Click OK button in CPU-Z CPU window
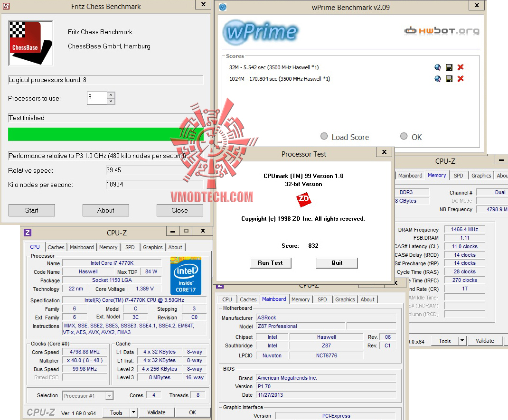The height and width of the screenshot is (420, 508). [x=192, y=412]
